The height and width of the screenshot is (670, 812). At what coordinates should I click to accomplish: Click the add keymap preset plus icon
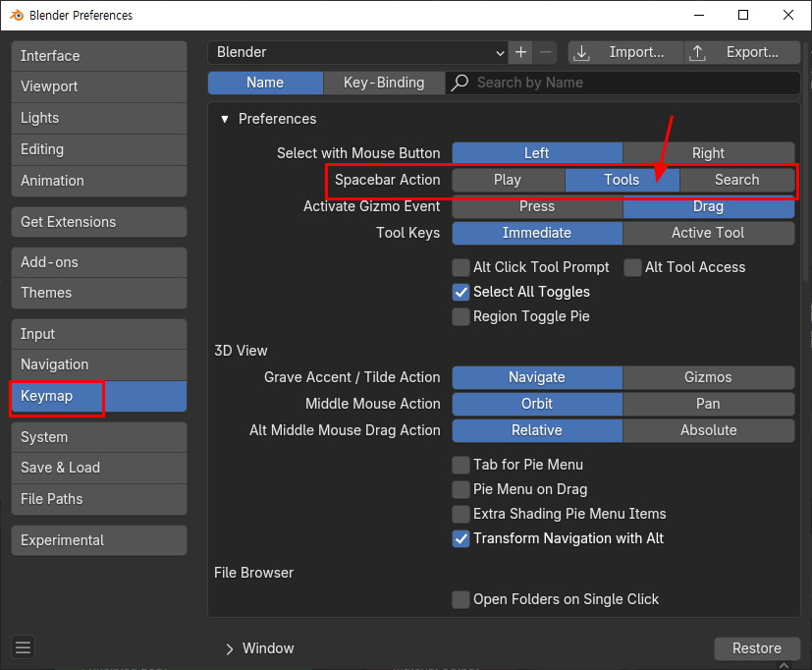[520, 52]
